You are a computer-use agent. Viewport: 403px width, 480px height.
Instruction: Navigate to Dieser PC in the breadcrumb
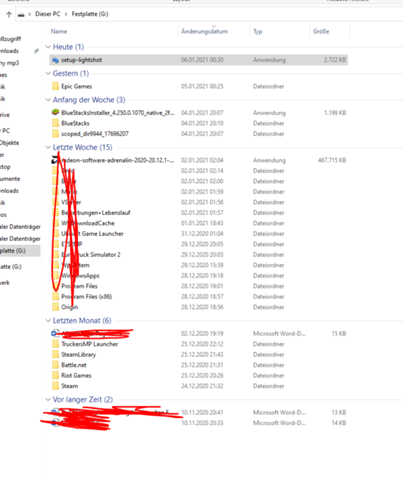(48, 14)
